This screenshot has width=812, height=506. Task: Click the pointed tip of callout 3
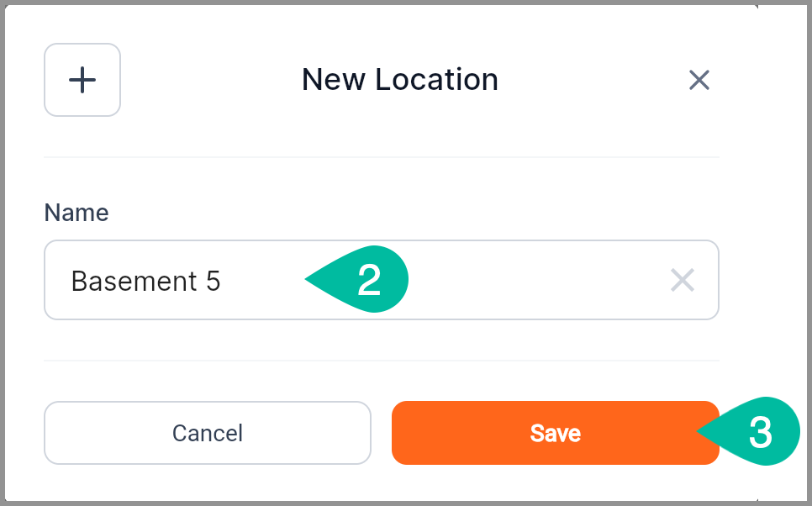[699, 433]
